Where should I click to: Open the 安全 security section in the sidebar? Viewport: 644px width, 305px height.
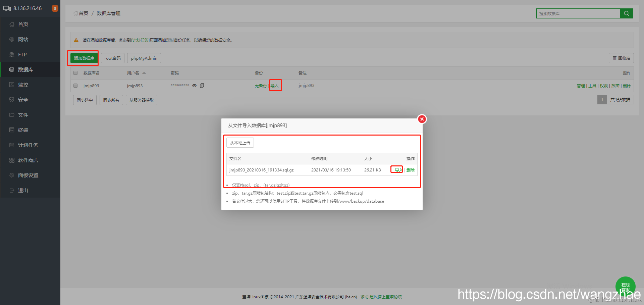tap(22, 100)
